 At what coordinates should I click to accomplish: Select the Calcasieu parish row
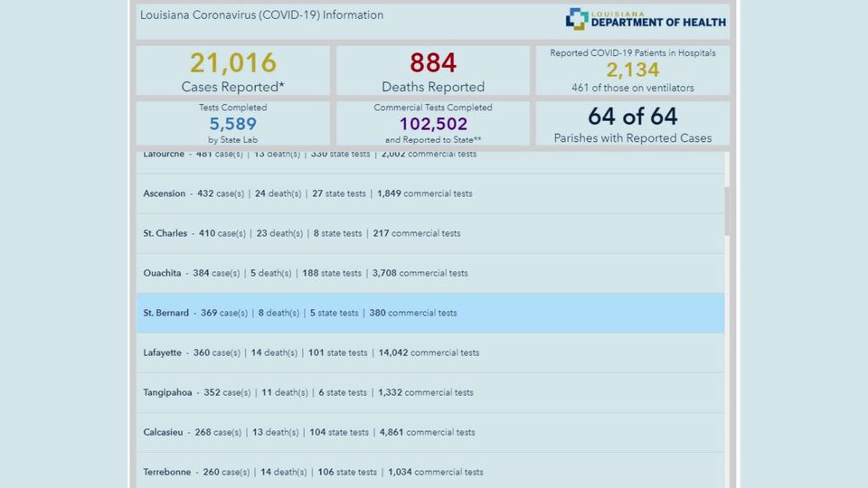[x=430, y=432]
